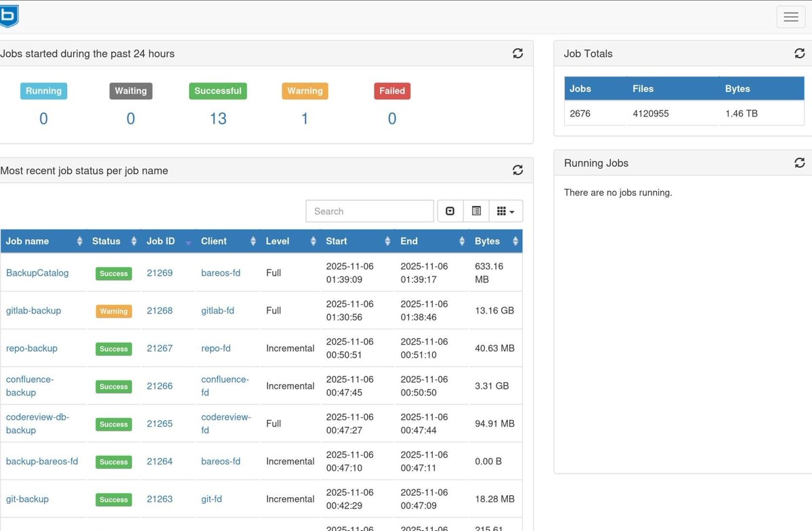This screenshot has height=531, width=812.
Task: Select the 4120955 files total value
Action: point(650,113)
